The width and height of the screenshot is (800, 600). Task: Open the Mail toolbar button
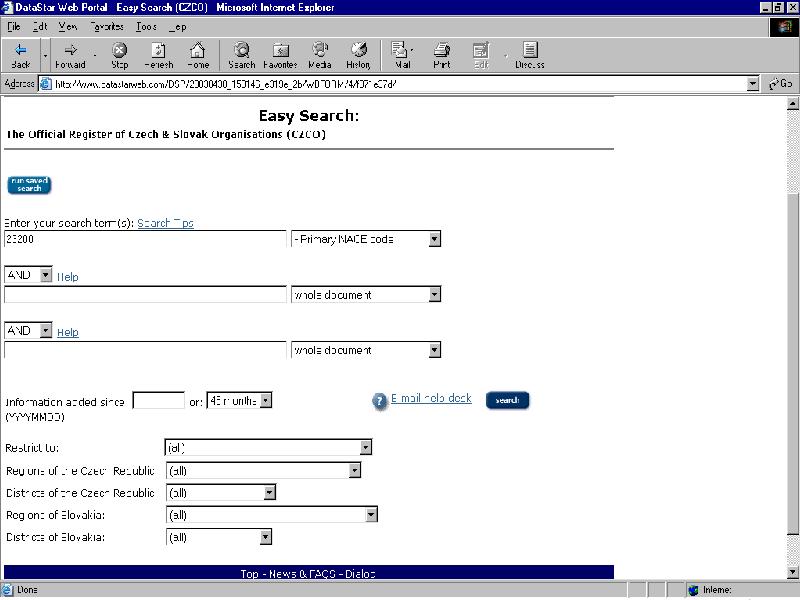402,55
